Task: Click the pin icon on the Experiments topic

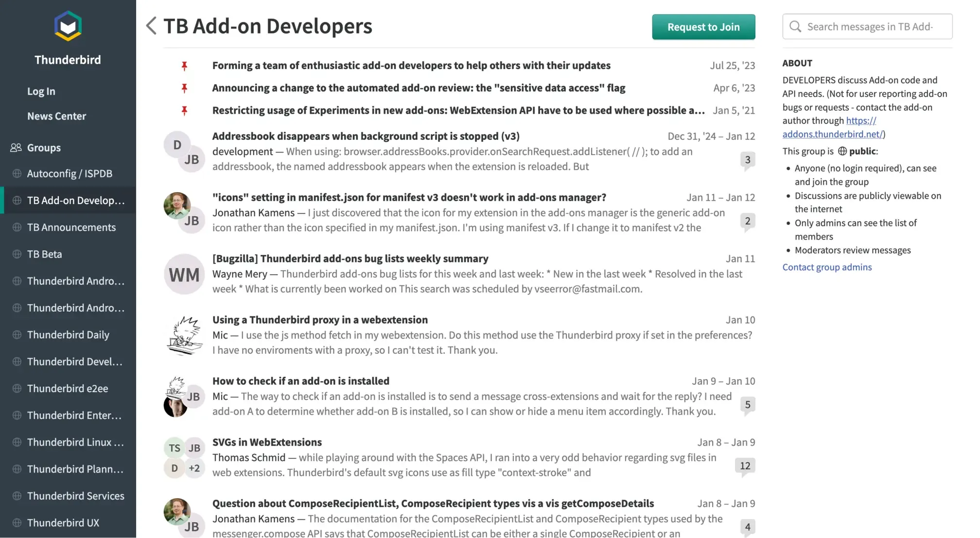Action: pyautogui.click(x=184, y=110)
